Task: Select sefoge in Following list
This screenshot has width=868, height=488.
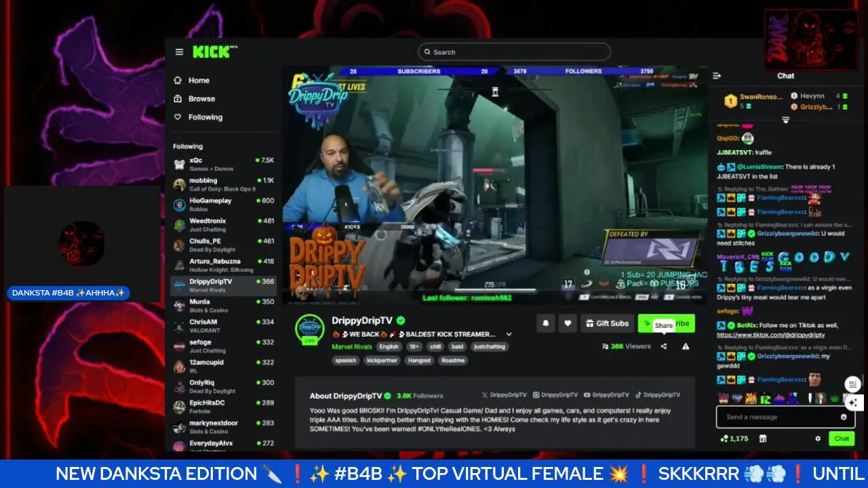Action: coord(223,346)
